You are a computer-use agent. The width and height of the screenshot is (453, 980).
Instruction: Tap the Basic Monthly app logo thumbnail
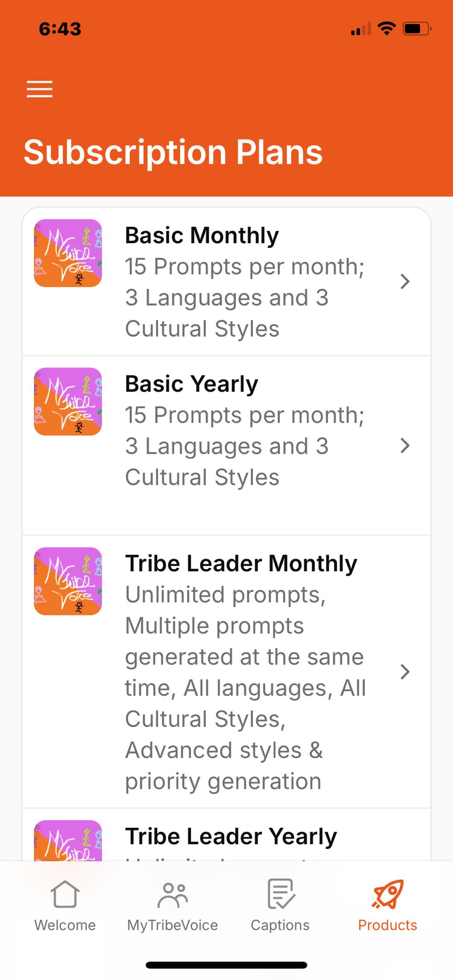[68, 253]
